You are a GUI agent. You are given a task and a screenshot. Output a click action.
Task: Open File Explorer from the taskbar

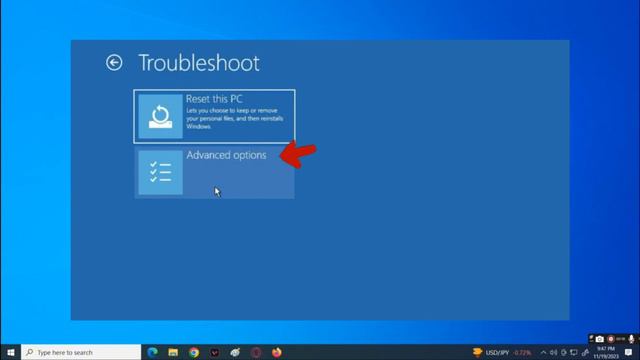(173, 352)
